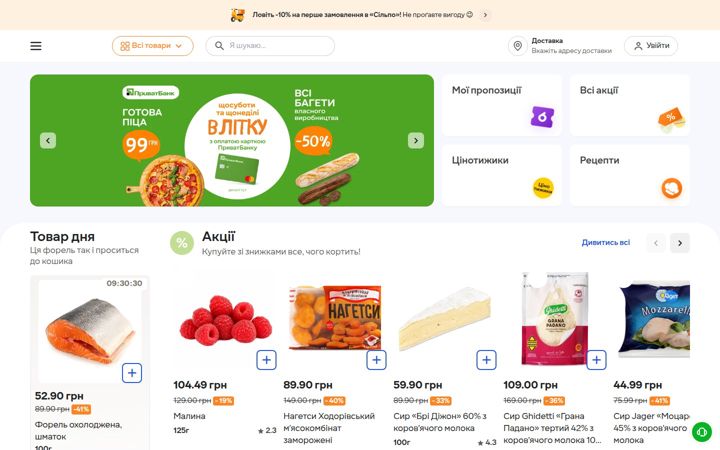The image size is (720, 450).
Task: Open the Всі акції tile
Action: point(630,105)
